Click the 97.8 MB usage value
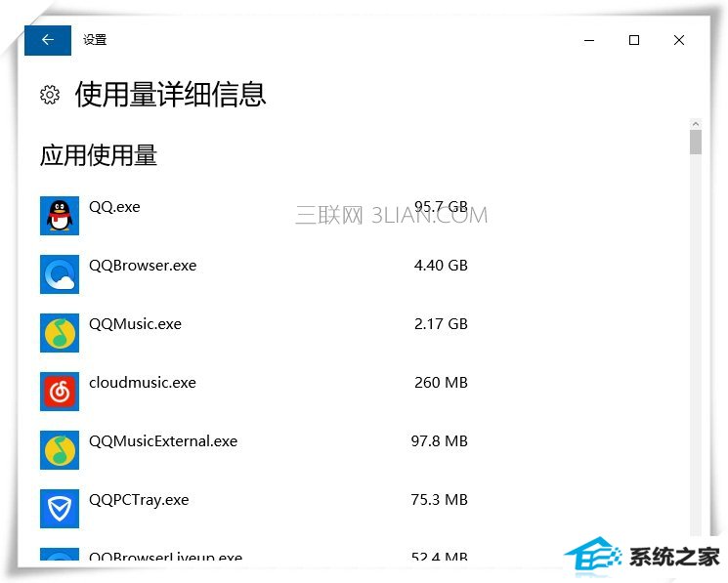Image resolution: width=728 pixels, height=583 pixels. pos(439,441)
